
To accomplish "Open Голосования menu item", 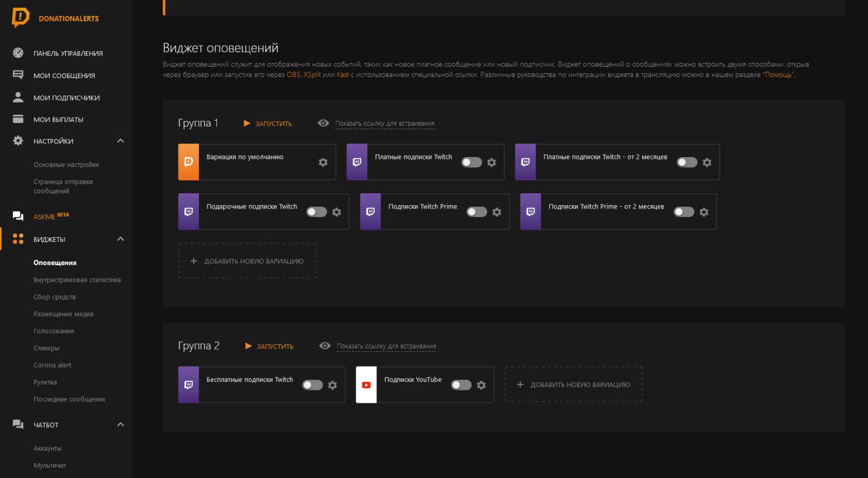I will point(54,331).
